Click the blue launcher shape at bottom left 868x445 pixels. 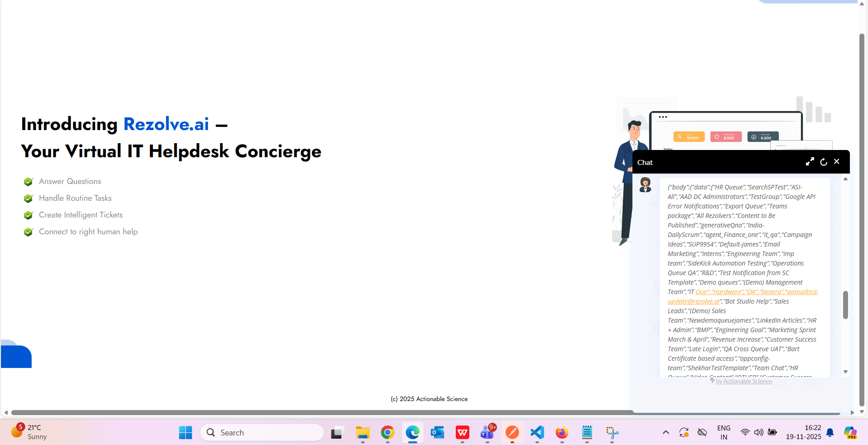(16, 356)
